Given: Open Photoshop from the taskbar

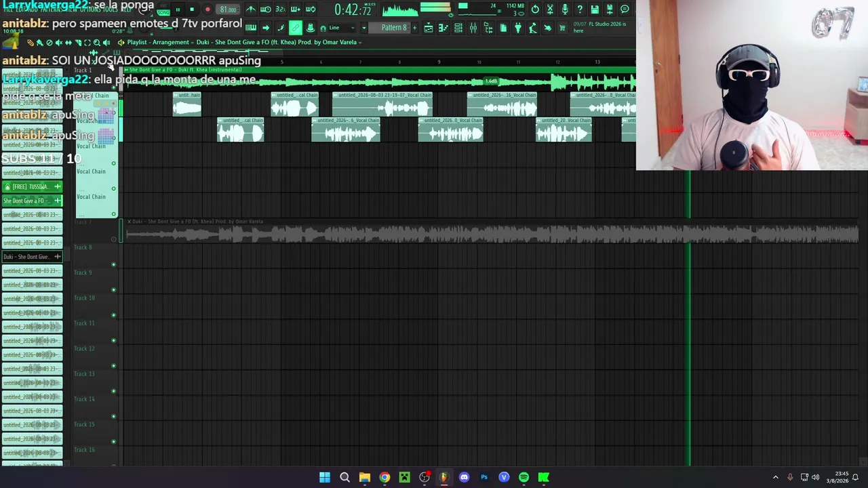Looking at the screenshot, I should [484, 477].
